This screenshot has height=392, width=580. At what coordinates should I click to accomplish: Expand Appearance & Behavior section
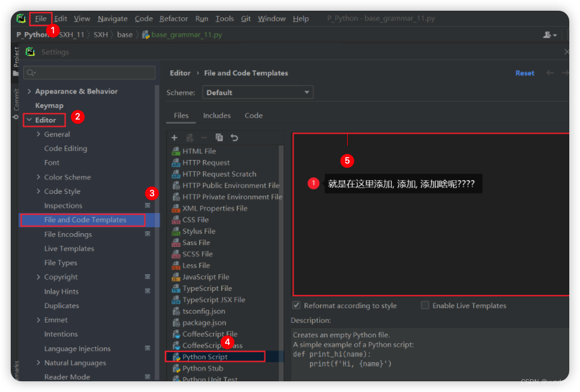pyautogui.click(x=29, y=91)
